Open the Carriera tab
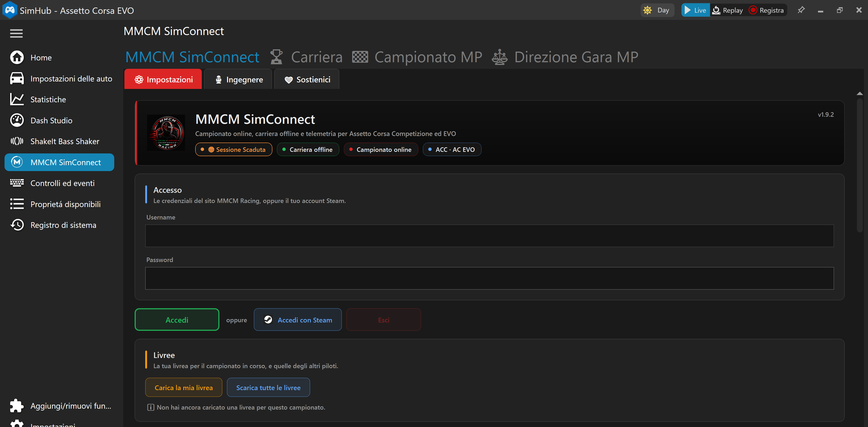This screenshot has height=427, width=868. click(307, 57)
